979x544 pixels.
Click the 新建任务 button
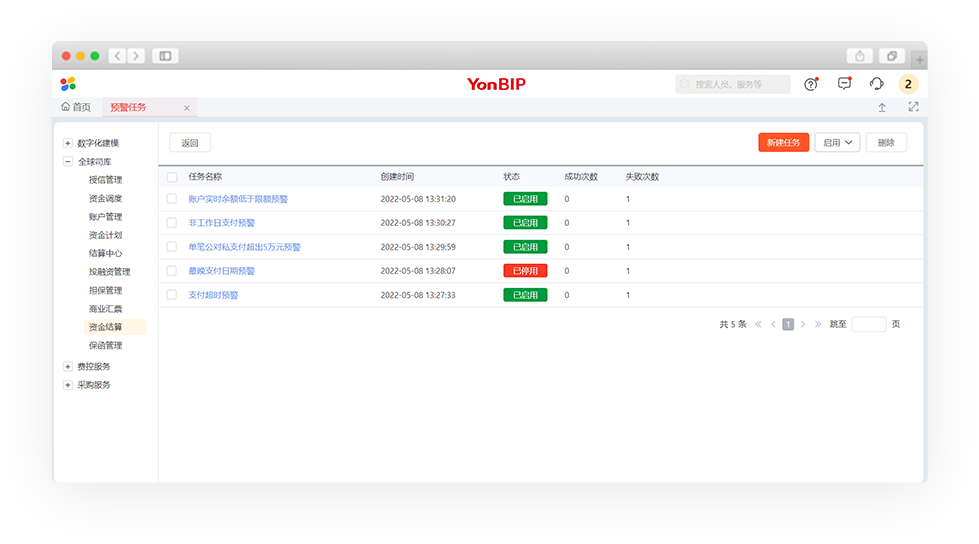click(x=783, y=143)
